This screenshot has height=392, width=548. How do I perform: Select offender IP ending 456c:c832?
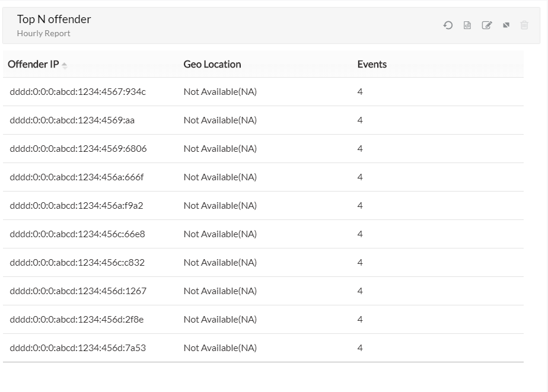pyautogui.click(x=77, y=263)
